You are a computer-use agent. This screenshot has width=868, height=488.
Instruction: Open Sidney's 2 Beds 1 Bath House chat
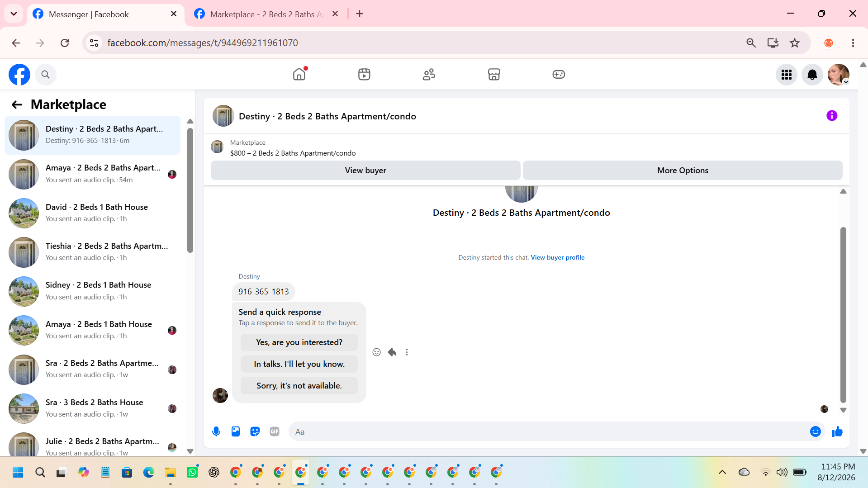coord(92,291)
